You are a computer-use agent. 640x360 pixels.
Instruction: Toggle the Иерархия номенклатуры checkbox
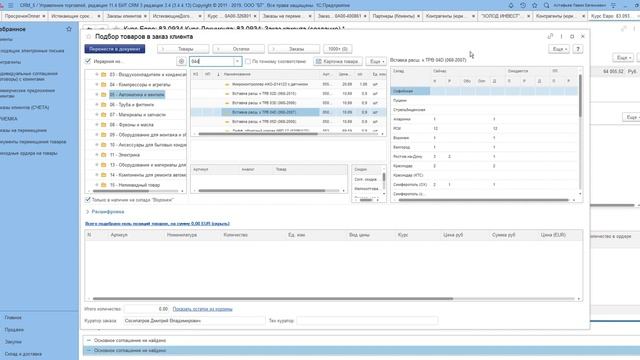(x=88, y=61)
